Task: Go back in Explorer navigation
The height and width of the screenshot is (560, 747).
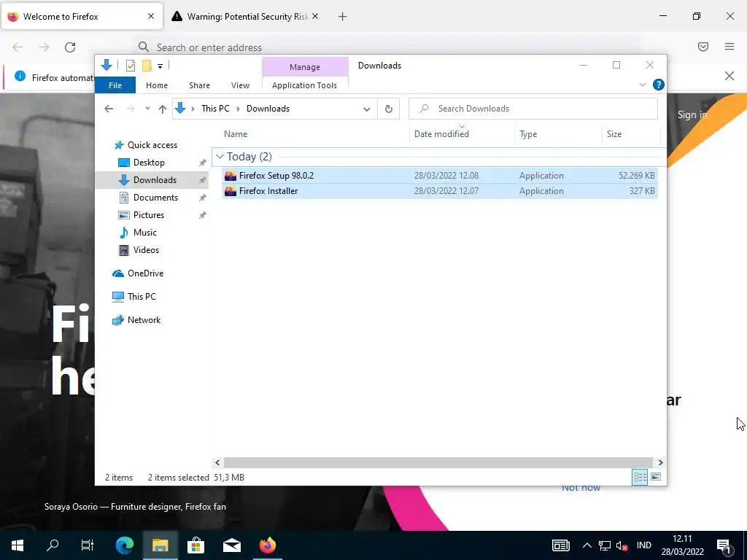Action: 109,109
